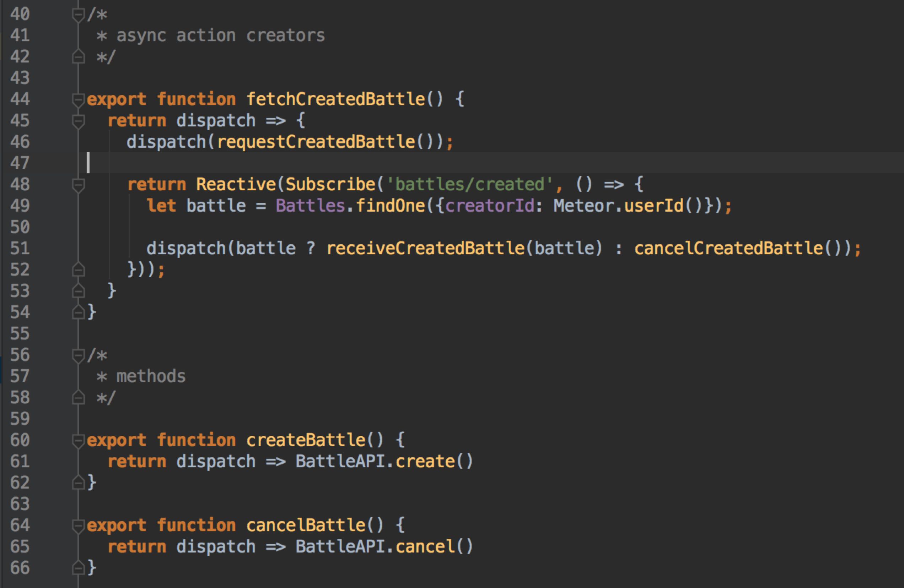
Task: Click the fold end marker at line 42
Action: [78, 57]
